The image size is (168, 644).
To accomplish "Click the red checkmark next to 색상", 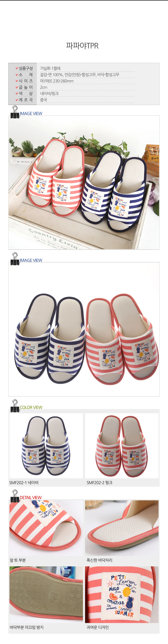I will pos(17,93).
